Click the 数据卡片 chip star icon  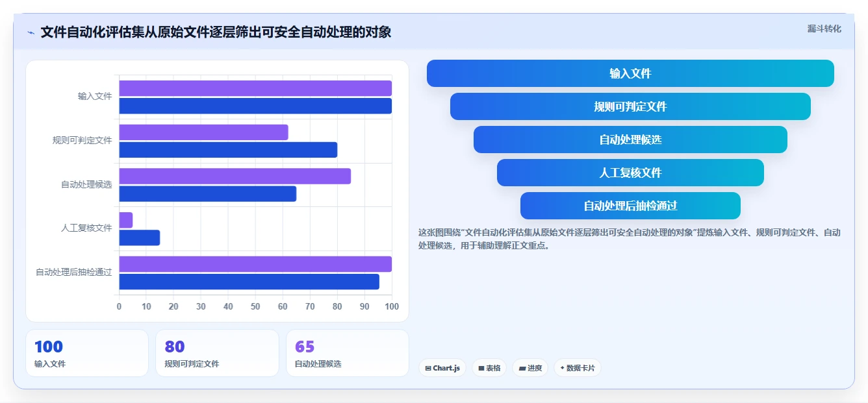click(563, 368)
